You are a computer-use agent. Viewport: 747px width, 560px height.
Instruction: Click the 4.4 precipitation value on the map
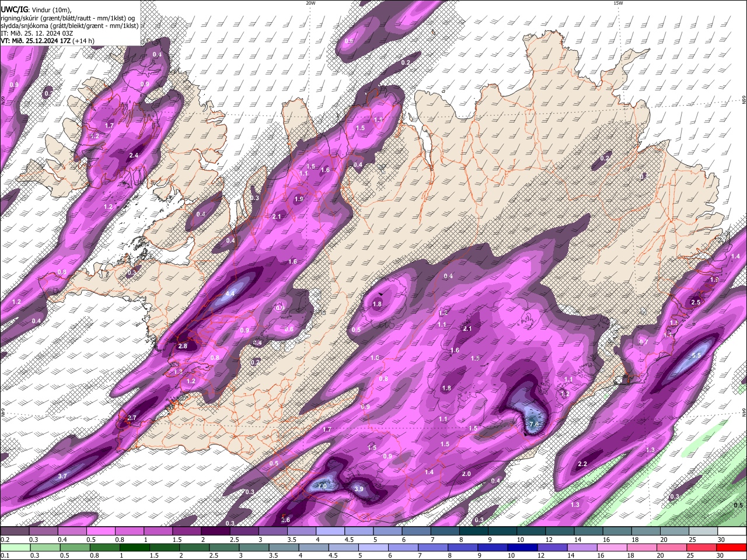[230, 293]
